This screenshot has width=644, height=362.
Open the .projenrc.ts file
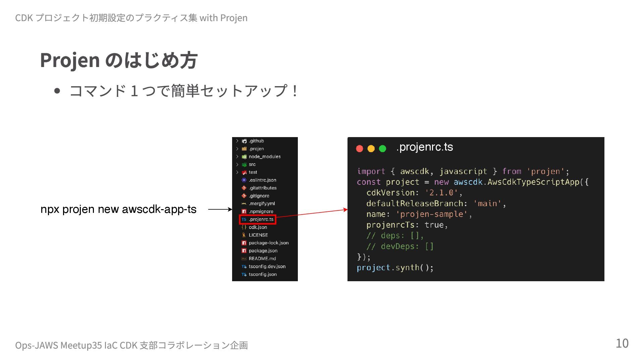(261, 219)
